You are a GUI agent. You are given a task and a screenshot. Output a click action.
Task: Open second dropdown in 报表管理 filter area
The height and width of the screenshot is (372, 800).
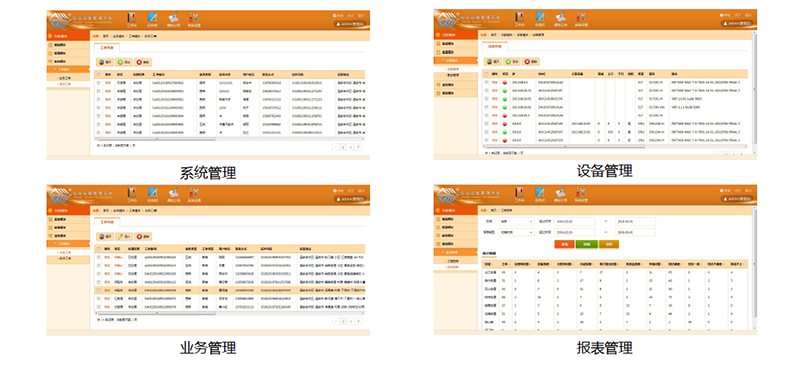click(x=515, y=232)
